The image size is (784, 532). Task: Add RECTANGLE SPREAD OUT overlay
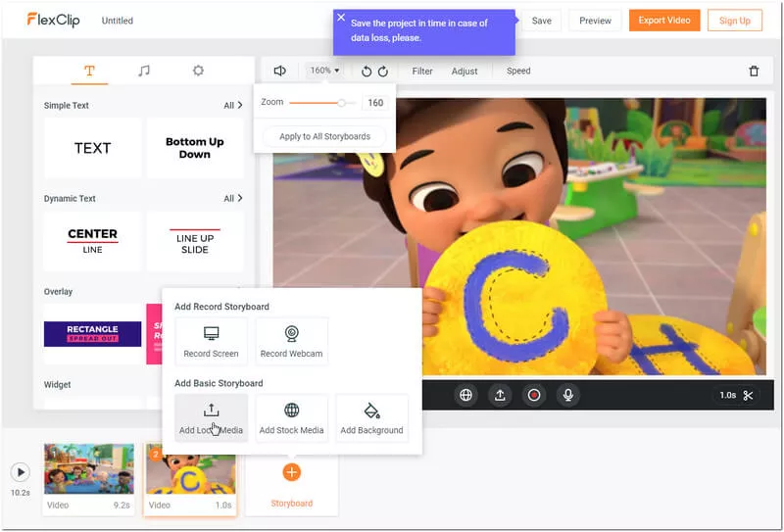pos(92,334)
